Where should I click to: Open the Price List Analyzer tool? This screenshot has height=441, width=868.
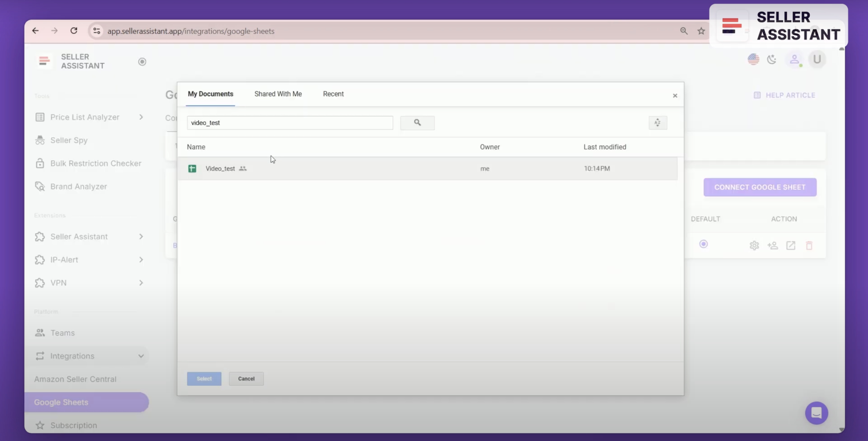85,117
